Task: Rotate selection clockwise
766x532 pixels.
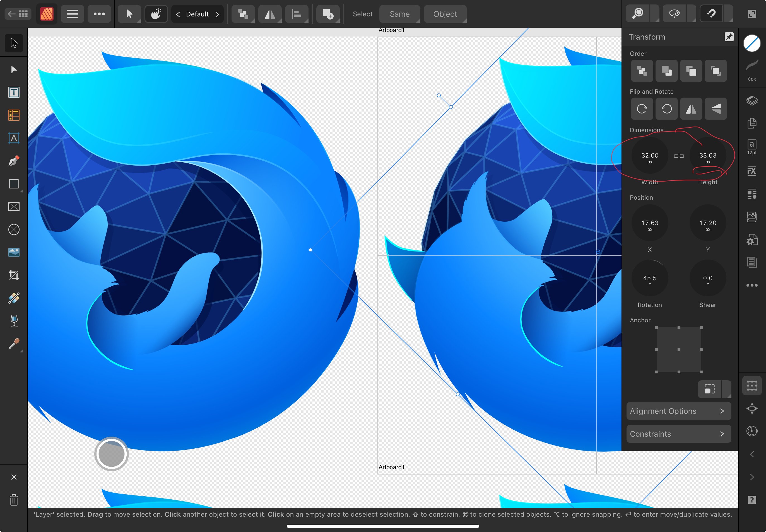Action: (642, 109)
